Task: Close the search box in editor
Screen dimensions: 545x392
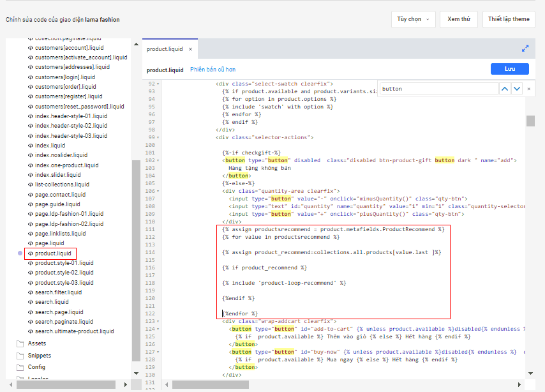Action: click(529, 89)
